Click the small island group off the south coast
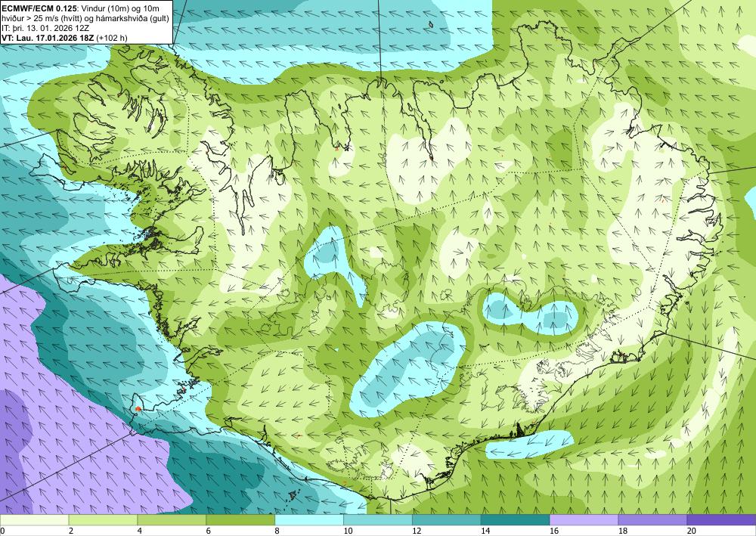 [x=293, y=494]
